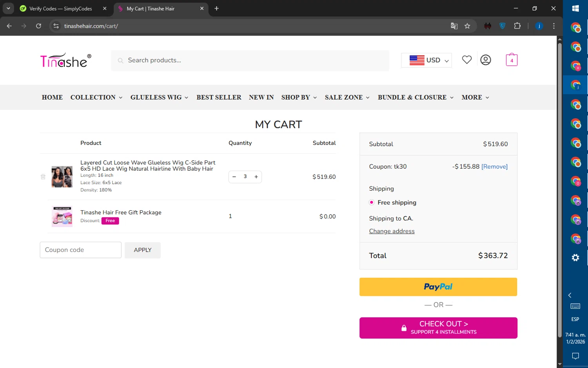Viewport: 588px width, 368px height.
Task: Click the trash icon for the wig item
Action: point(43,177)
